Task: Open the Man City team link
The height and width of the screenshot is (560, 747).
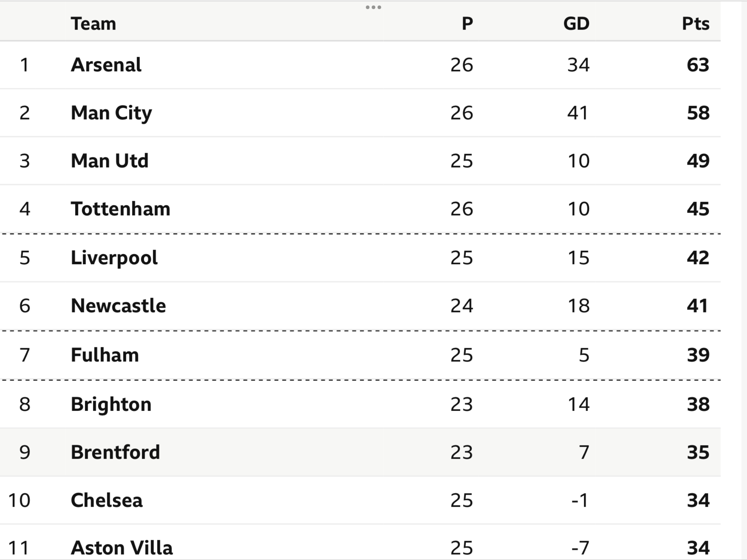Action: pyautogui.click(x=111, y=113)
